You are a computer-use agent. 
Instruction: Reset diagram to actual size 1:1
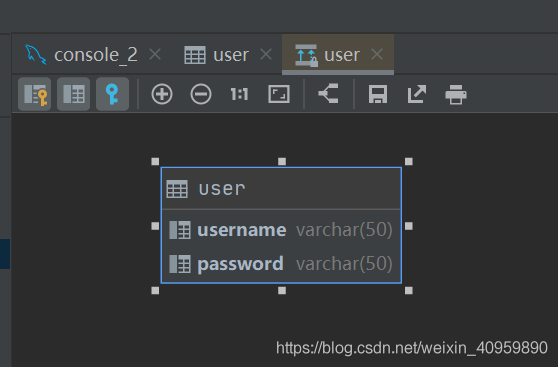click(x=239, y=94)
